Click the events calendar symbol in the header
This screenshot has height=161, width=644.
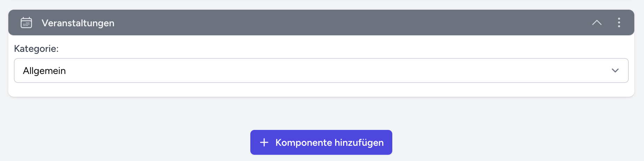tap(26, 23)
